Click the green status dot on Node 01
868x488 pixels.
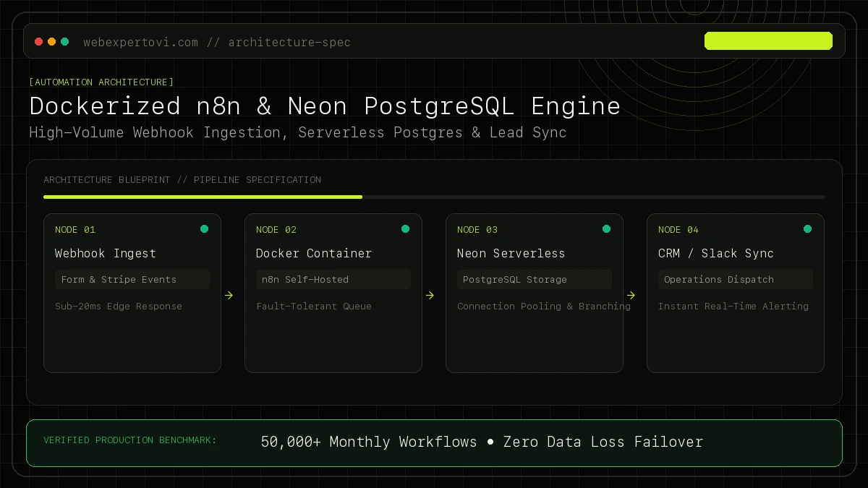pos(204,229)
